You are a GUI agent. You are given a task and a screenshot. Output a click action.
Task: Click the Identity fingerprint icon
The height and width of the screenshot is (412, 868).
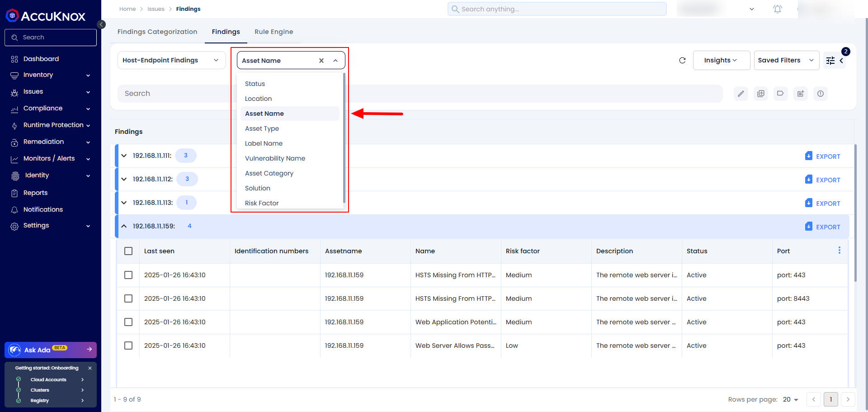coord(15,176)
